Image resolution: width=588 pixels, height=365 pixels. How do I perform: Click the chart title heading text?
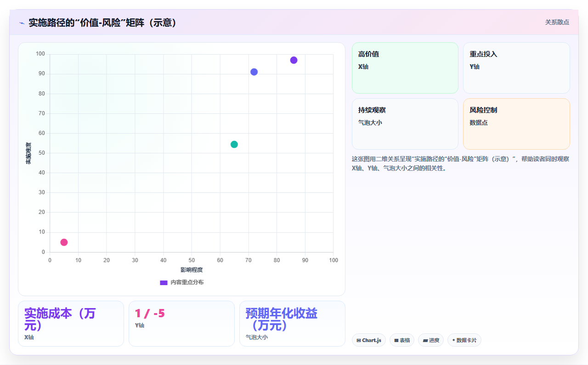pos(103,22)
